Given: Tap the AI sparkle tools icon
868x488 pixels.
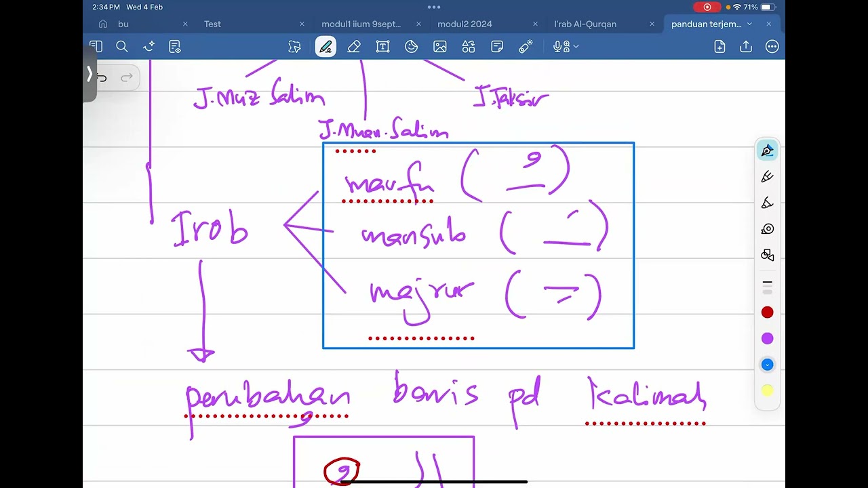Looking at the screenshot, I should (149, 47).
